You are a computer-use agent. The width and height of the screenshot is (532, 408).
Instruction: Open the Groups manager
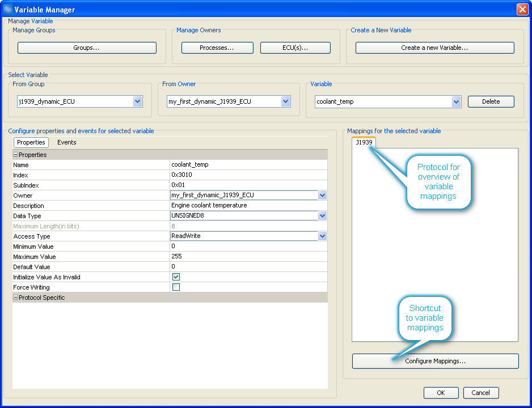click(87, 48)
